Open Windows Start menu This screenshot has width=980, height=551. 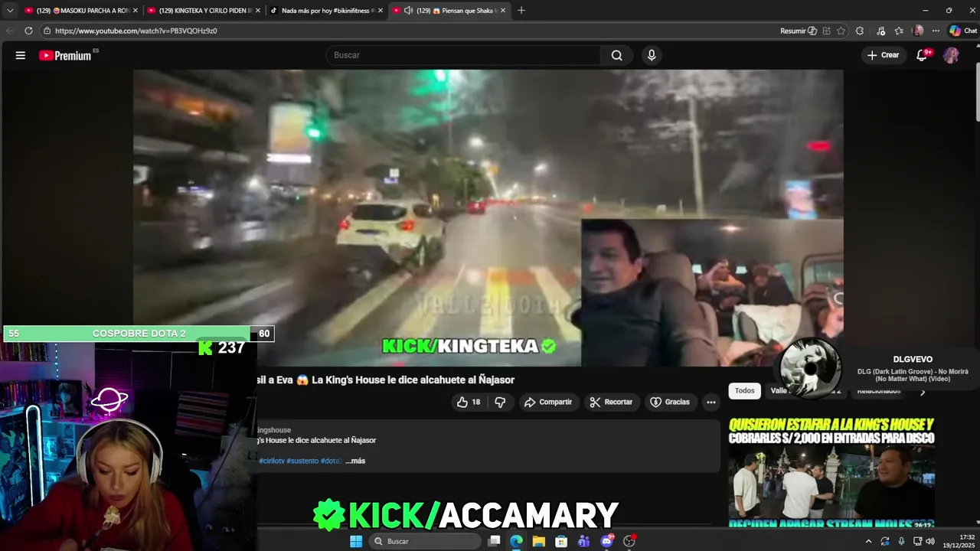[x=356, y=541]
